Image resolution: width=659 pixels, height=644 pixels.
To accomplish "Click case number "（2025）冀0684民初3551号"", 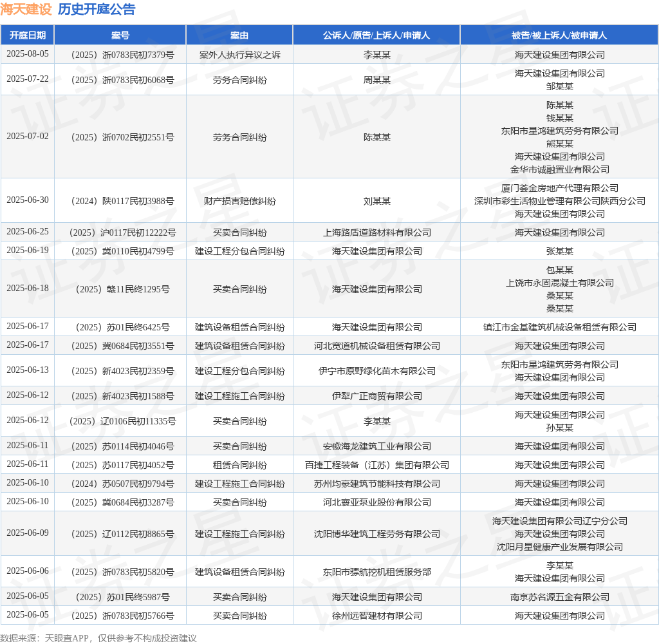I will 120,346.
